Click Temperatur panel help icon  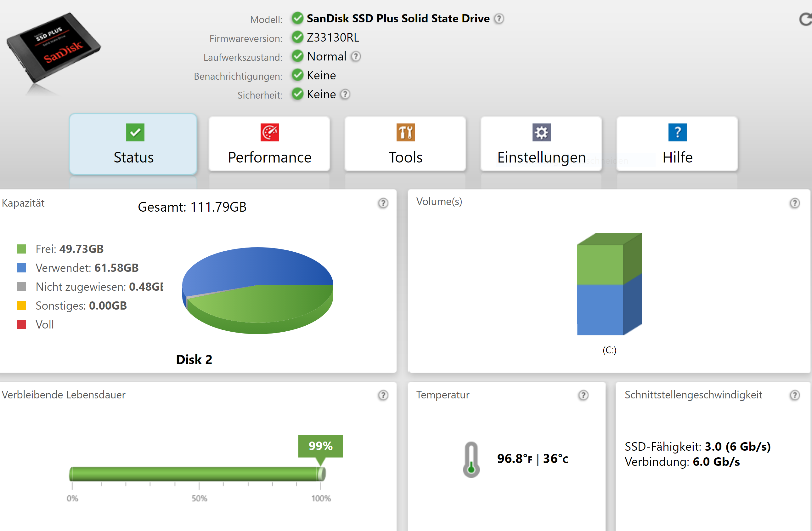583,395
